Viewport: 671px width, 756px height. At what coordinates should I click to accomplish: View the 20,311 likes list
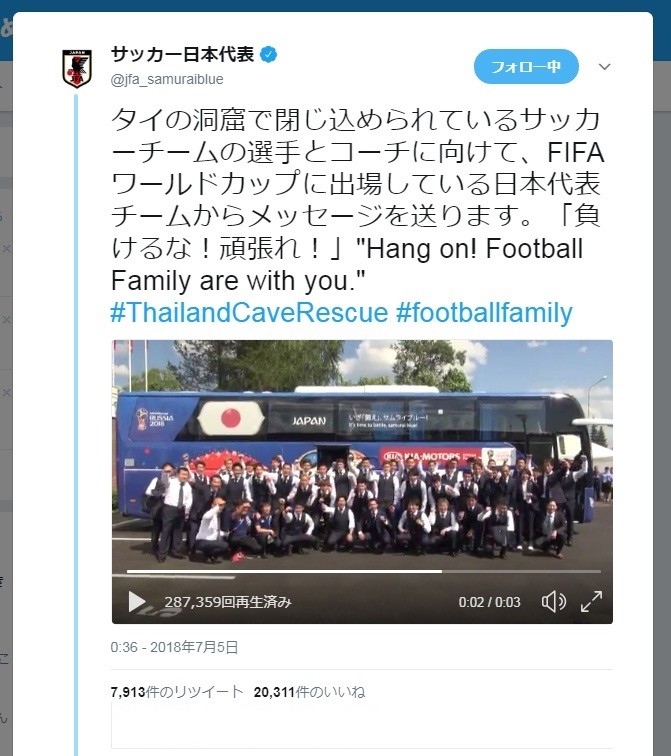pyautogui.click(x=309, y=692)
